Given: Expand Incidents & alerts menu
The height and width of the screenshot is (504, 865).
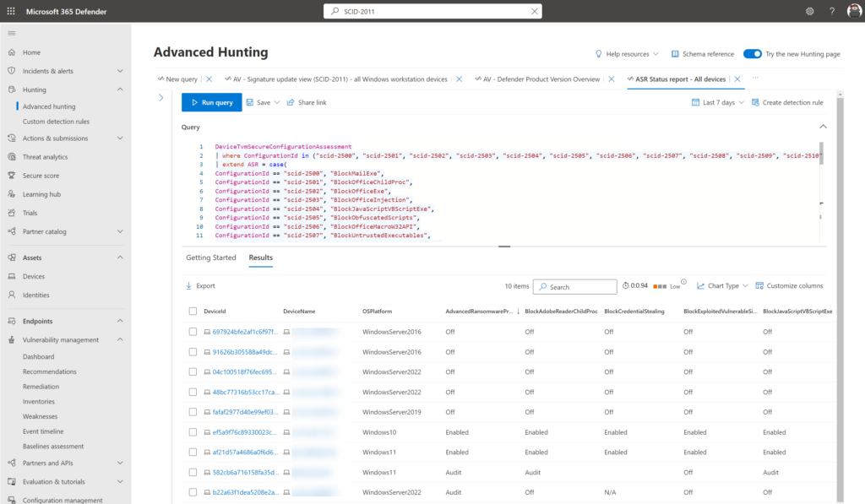Looking at the screenshot, I should [x=120, y=71].
